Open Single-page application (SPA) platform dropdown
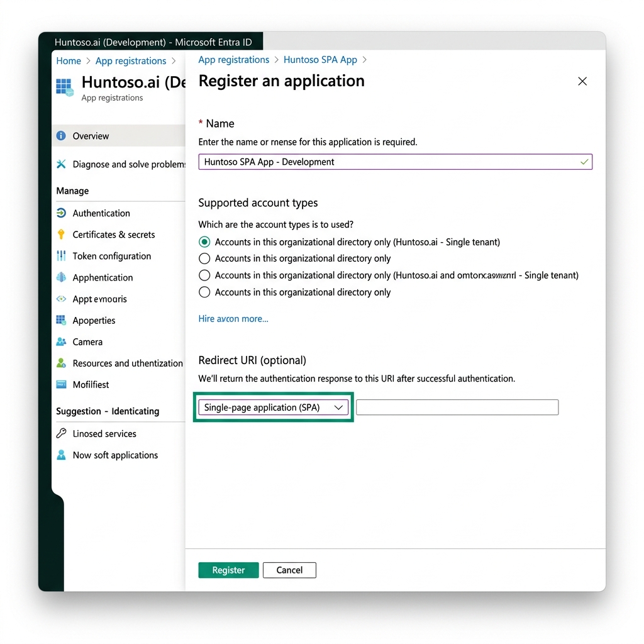Image resolution: width=644 pixels, height=644 pixels. coord(273,408)
